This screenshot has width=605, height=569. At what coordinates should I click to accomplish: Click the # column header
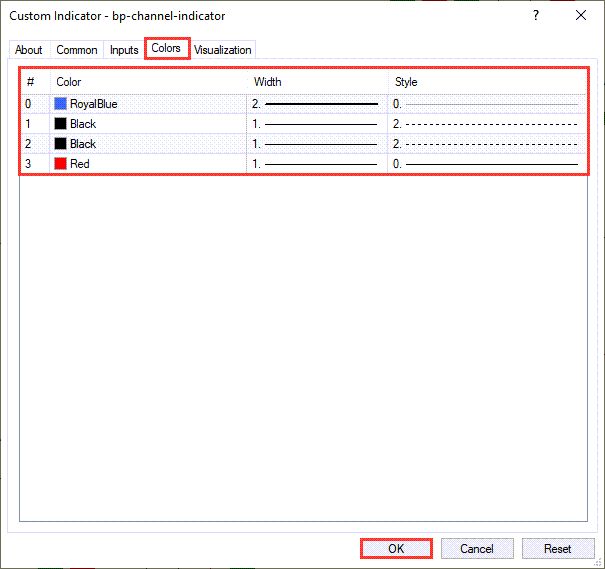[35, 82]
